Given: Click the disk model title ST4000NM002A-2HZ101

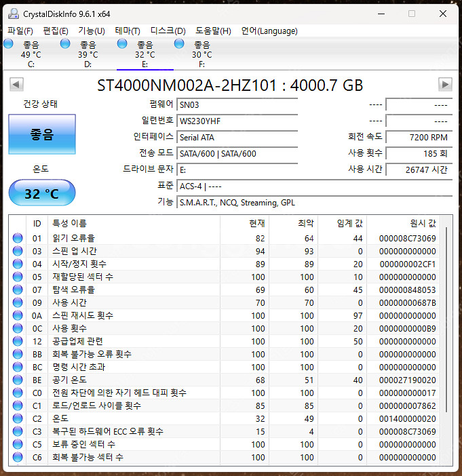Looking at the screenshot, I should [x=187, y=85].
